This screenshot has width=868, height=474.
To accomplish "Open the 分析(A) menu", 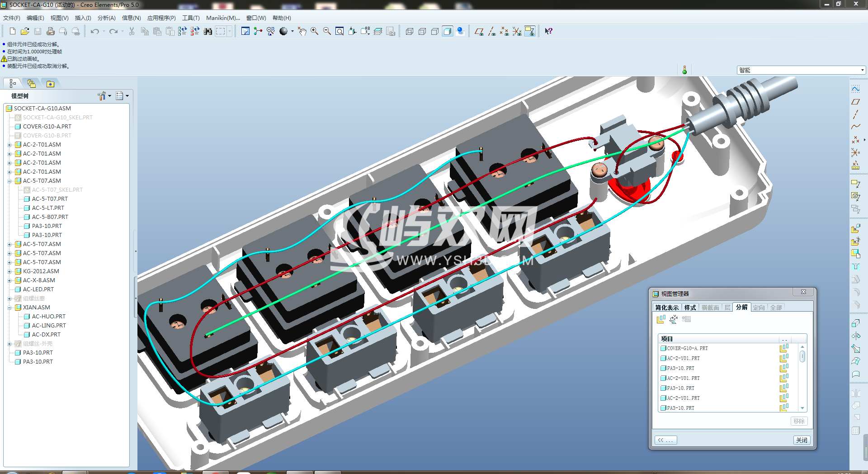I will pos(106,18).
